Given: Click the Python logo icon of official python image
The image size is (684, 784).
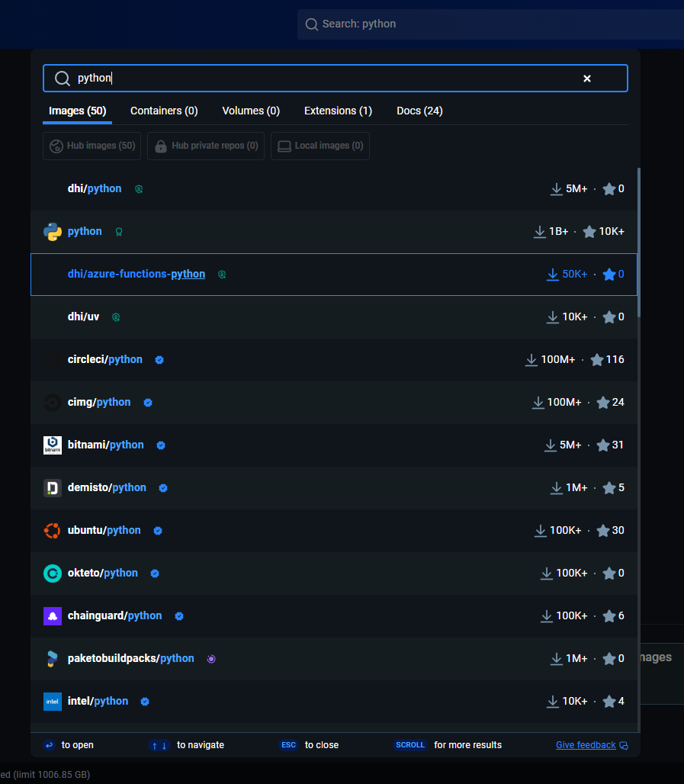Looking at the screenshot, I should point(53,232).
